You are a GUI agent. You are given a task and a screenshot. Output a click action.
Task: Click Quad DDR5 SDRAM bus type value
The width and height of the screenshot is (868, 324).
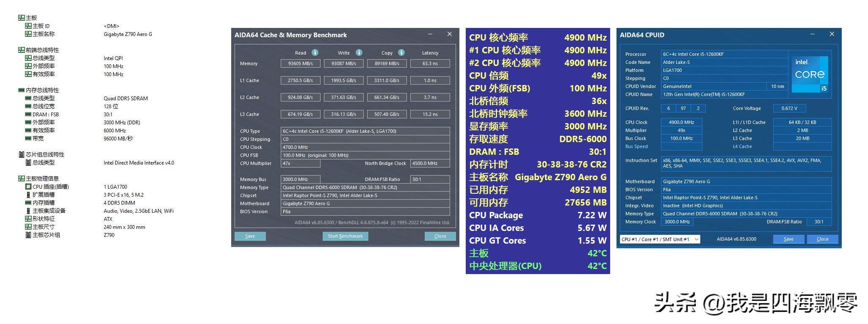[126, 99]
